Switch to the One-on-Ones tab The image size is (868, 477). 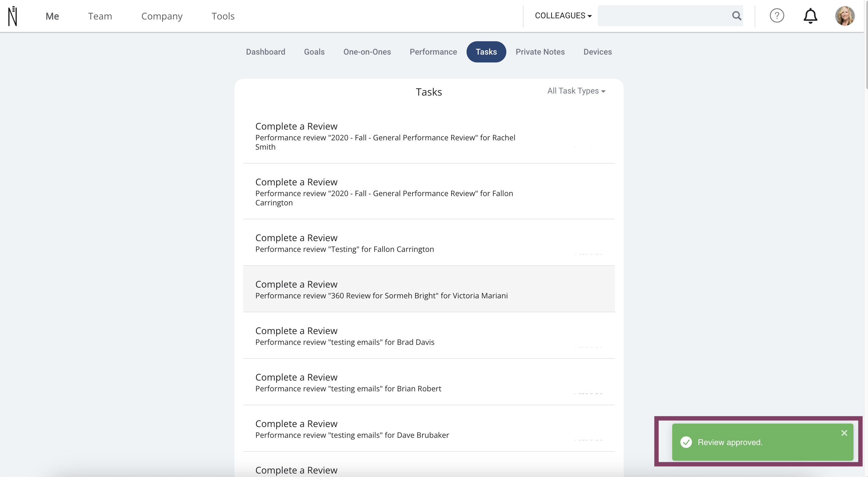point(367,52)
